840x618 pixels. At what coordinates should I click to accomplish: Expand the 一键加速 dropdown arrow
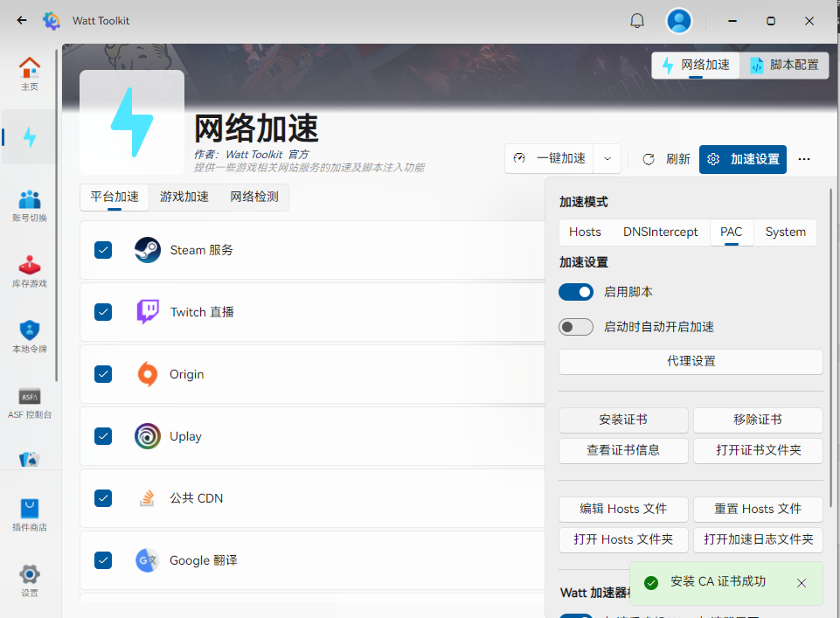point(607,159)
